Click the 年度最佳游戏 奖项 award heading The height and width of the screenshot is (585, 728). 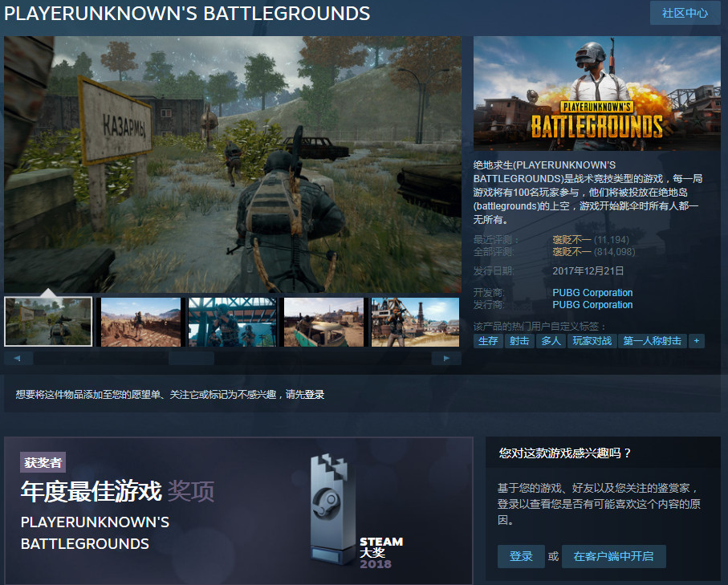point(117,491)
